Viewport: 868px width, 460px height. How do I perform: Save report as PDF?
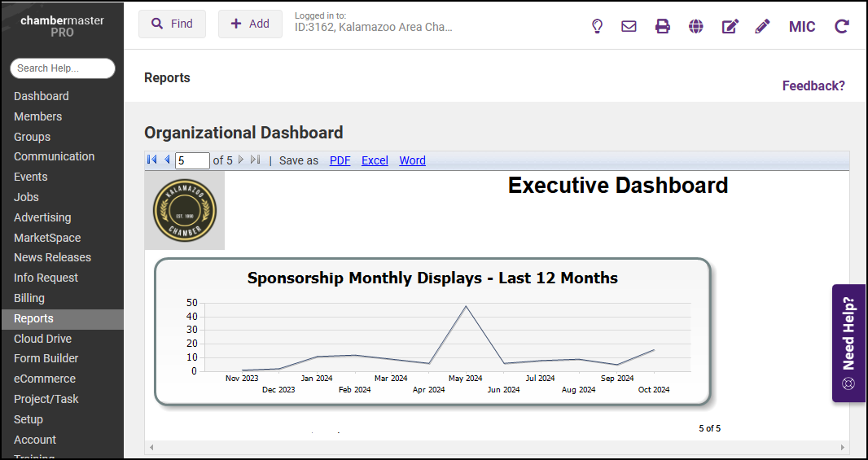tap(340, 160)
